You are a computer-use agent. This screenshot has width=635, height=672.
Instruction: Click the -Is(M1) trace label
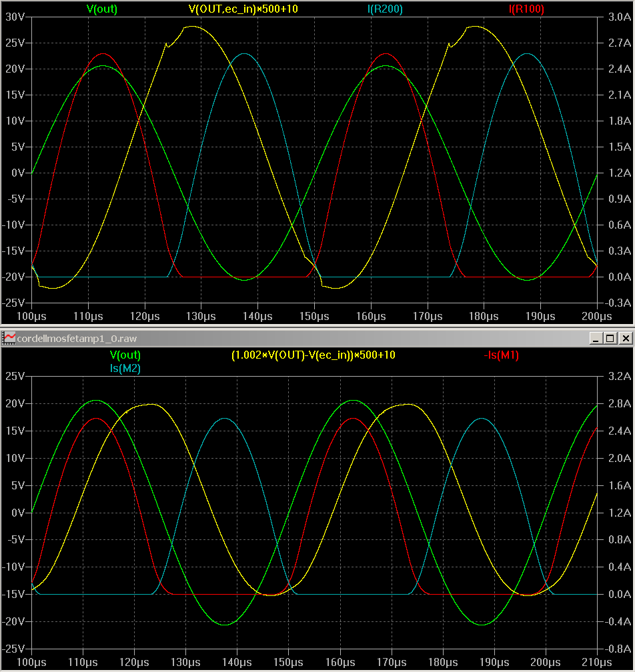pyautogui.click(x=501, y=355)
